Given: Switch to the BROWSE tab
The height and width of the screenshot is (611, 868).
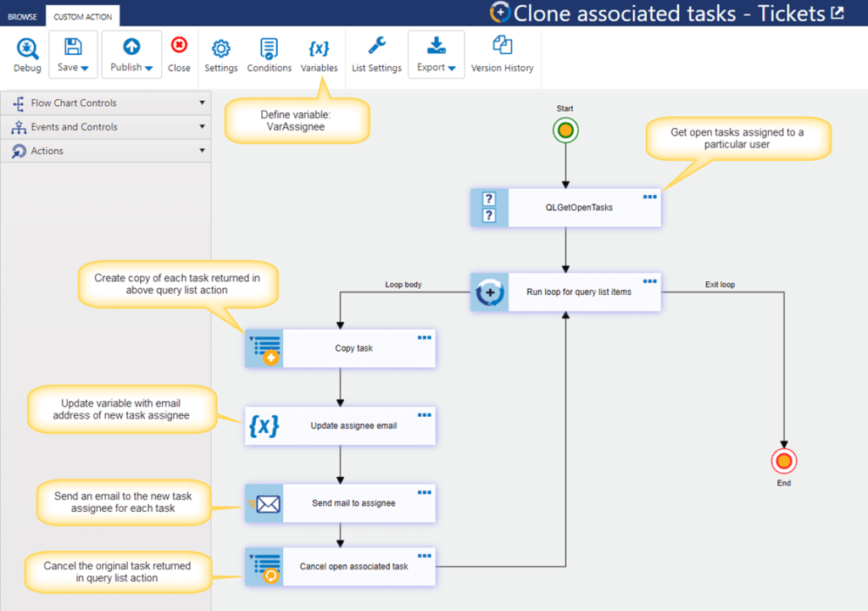Looking at the screenshot, I should pyautogui.click(x=23, y=17).
